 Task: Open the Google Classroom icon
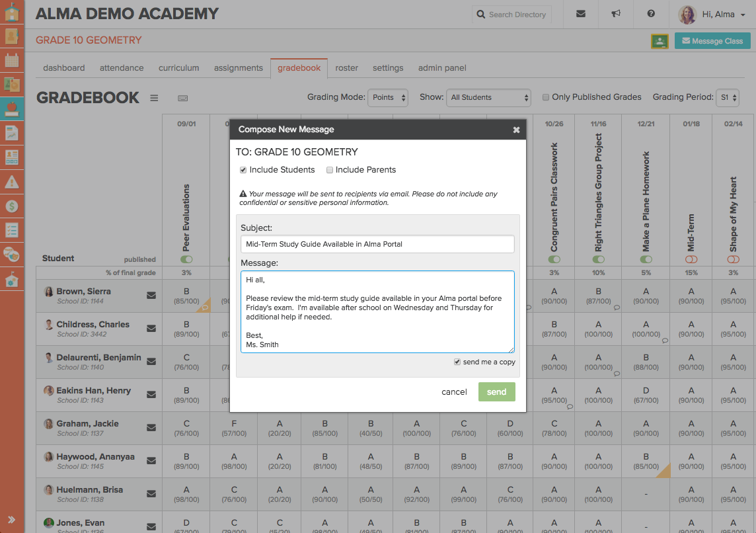659,41
